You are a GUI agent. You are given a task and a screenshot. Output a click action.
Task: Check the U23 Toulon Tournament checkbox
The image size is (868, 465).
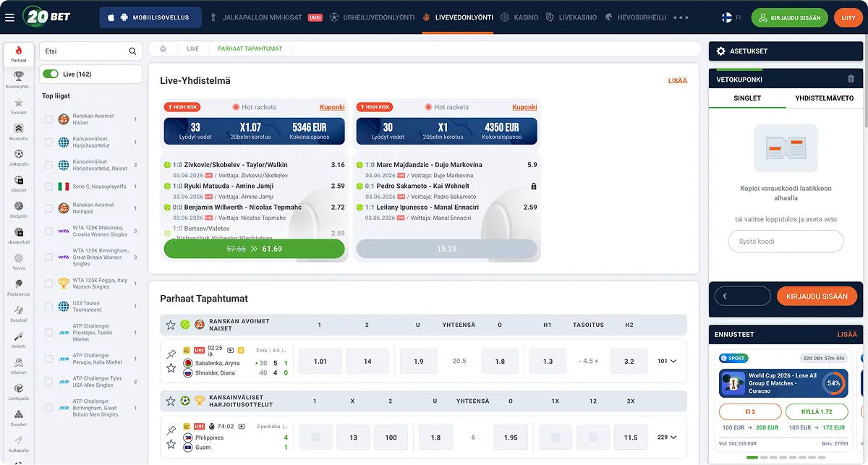[x=48, y=307]
